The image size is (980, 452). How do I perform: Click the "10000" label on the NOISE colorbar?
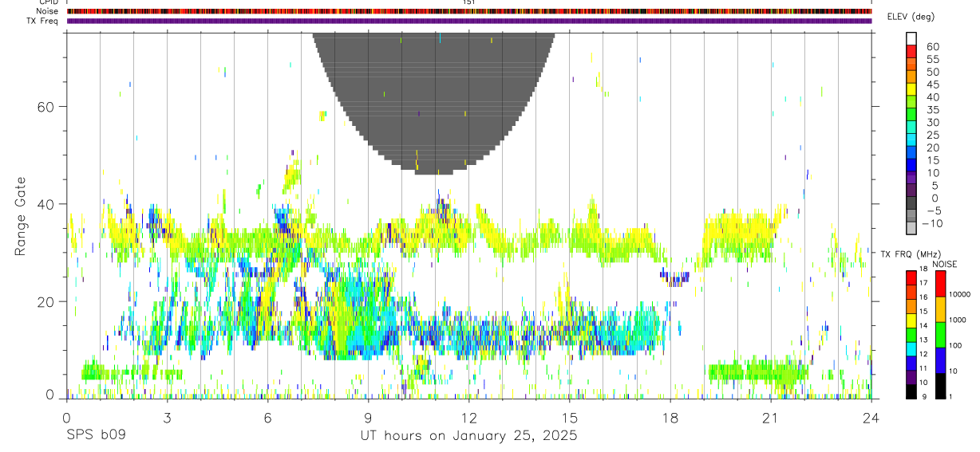click(959, 295)
